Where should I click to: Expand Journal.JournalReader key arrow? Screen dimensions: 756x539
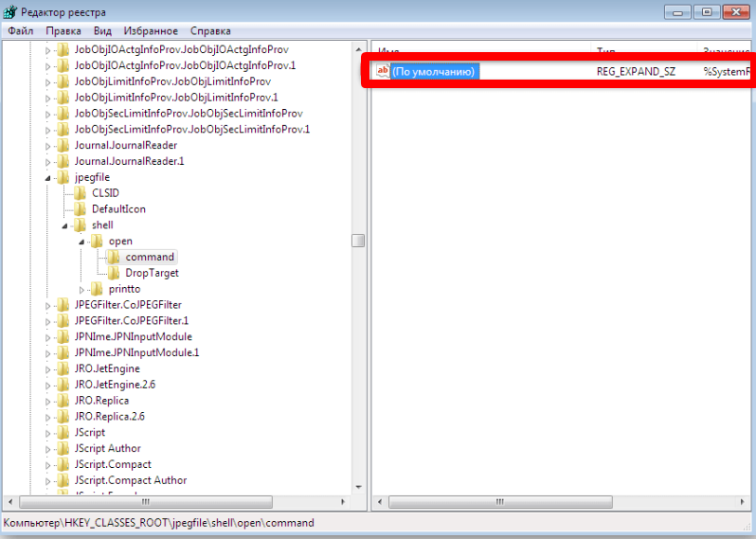coord(47,146)
